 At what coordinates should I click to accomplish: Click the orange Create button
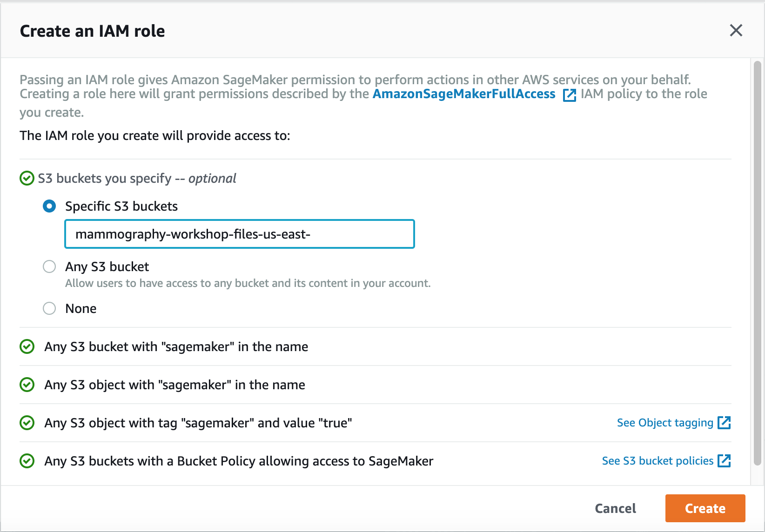(x=705, y=508)
